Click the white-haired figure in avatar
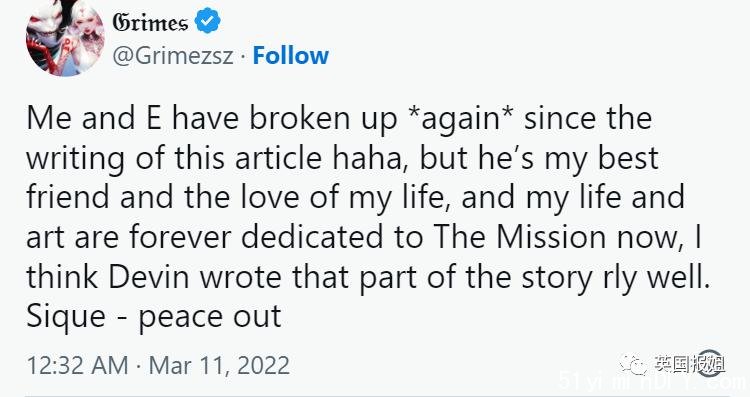 click(x=86, y=36)
